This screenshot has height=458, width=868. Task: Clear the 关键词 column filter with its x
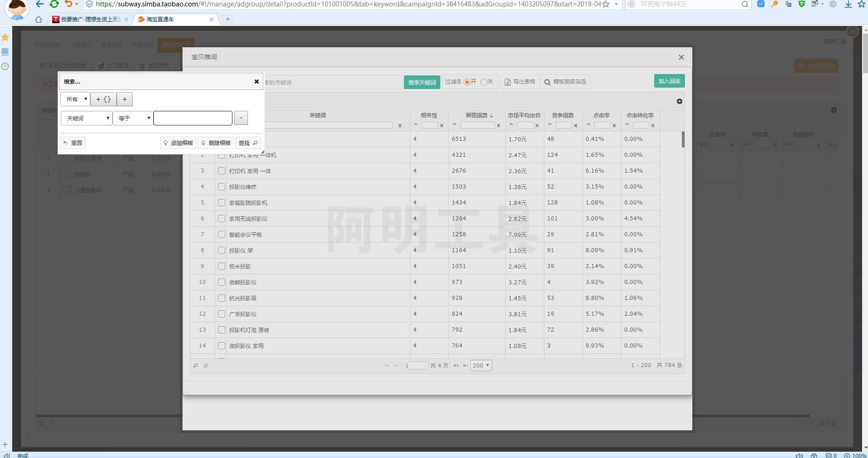(399, 126)
